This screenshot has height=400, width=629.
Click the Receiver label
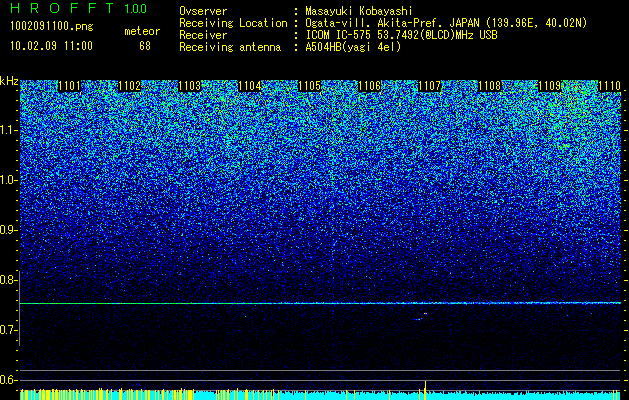click(203, 35)
